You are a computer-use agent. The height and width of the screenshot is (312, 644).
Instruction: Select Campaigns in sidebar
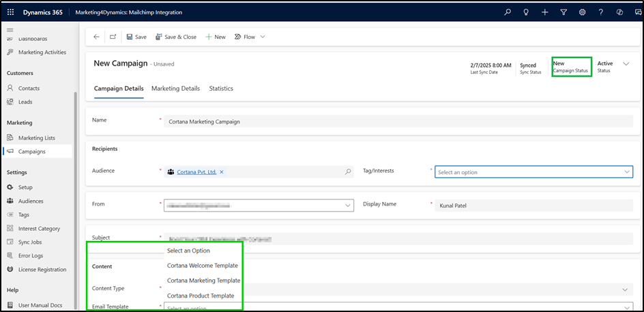tap(36, 152)
